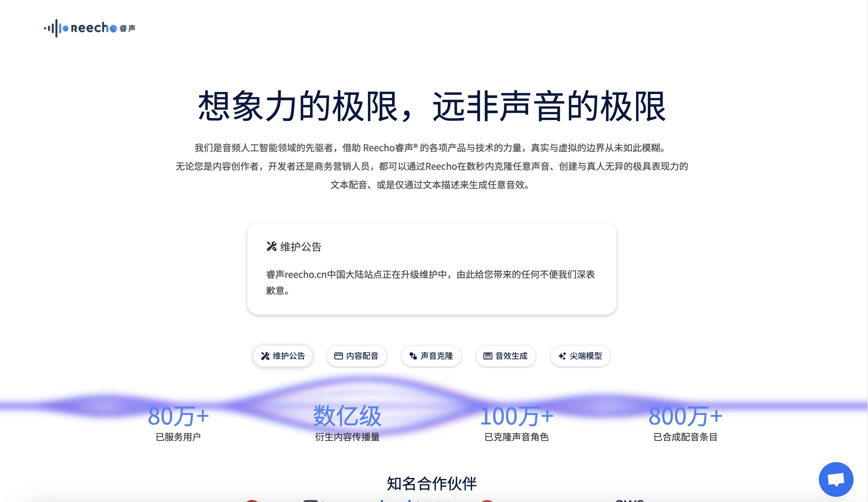Click the 数亿级 content reach statistic
The image size is (868, 502).
[347, 416]
